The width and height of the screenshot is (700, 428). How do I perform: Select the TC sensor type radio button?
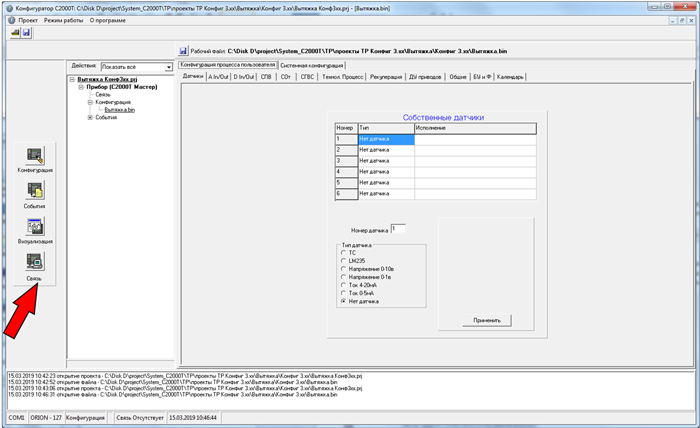pyautogui.click(x=344, y=252)
